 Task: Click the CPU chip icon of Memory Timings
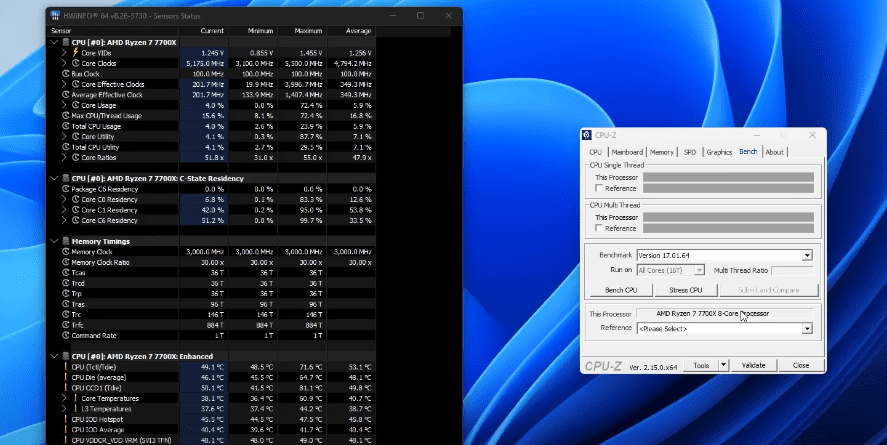pyautogui.click(x=66, y=241)
